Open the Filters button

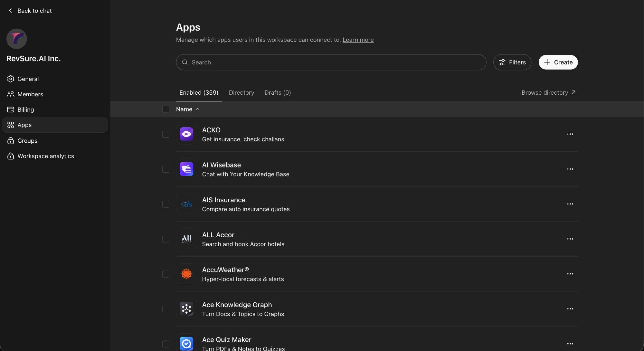[512, 62]
